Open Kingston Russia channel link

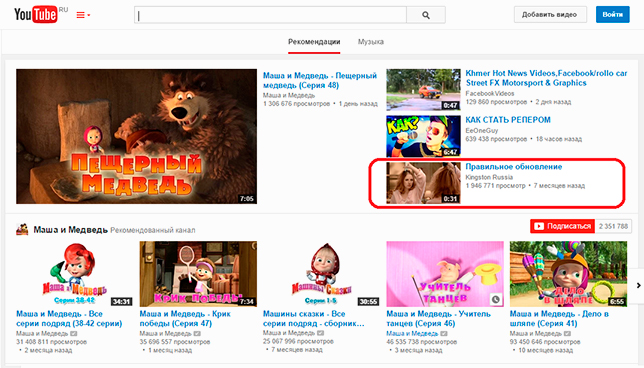pyautogui.click(x=489, y=177)
